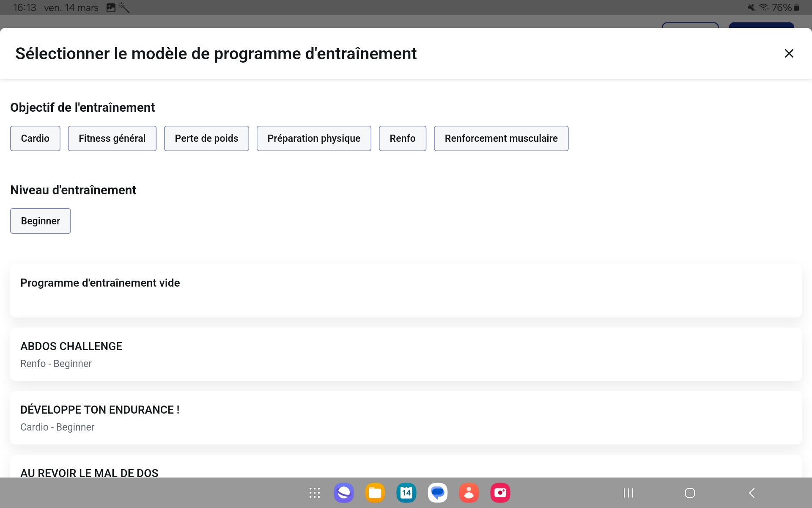Click the Objectif de l'entraînement heading
The image size is (812, 508).
[x=82, y=108]
